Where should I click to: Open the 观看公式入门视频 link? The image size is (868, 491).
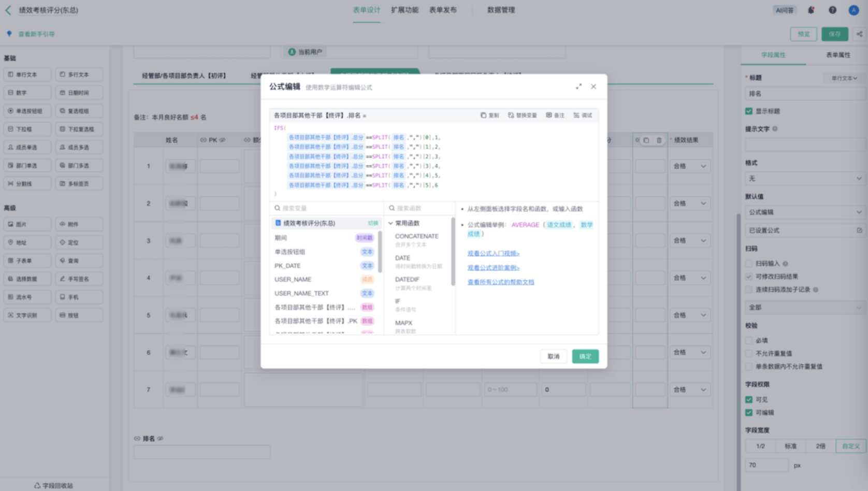(494, 253)
